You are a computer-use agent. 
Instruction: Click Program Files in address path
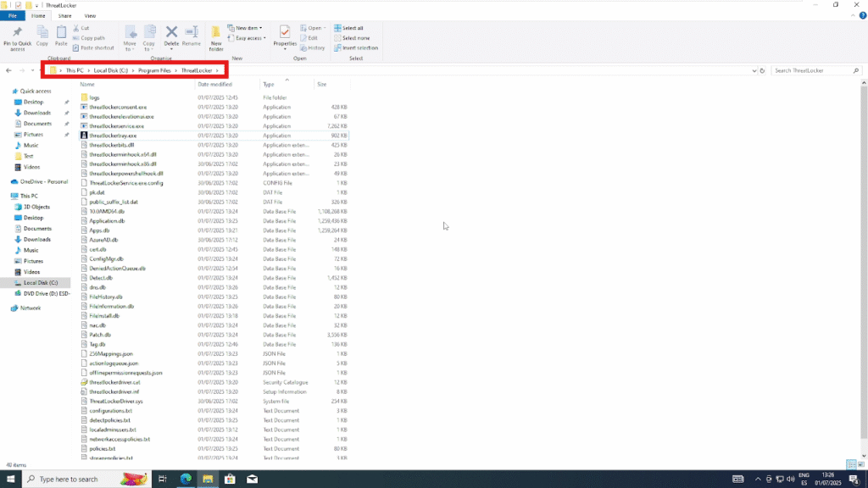pos(154,70)
